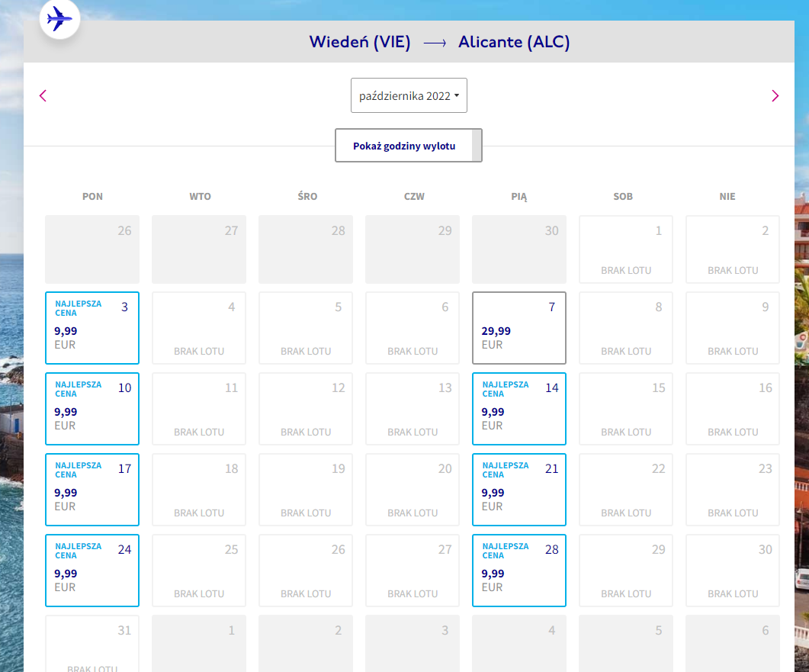Screen dimensions: 809x672
Task: Click October 12 cell with BRAK LOTU
Action: (306, 409)
